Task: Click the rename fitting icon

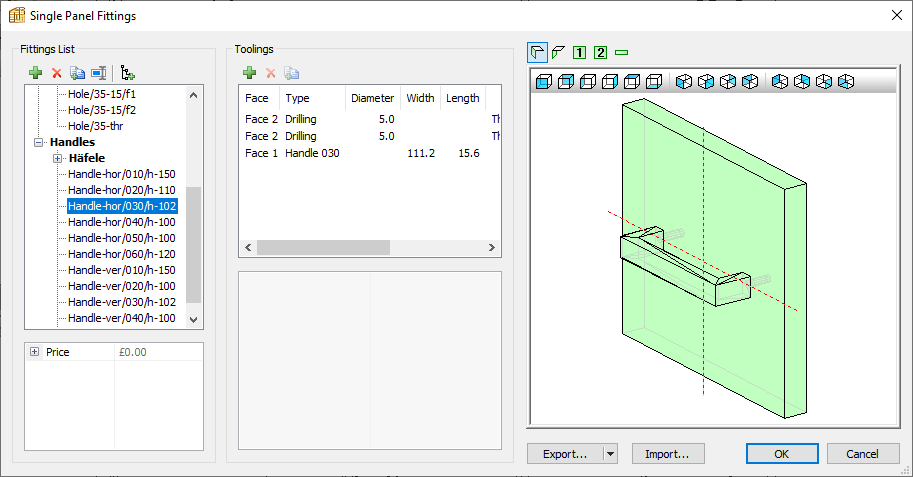Action: click(98, 73)
